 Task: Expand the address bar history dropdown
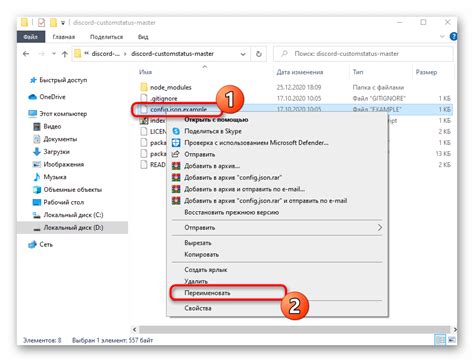243,54
